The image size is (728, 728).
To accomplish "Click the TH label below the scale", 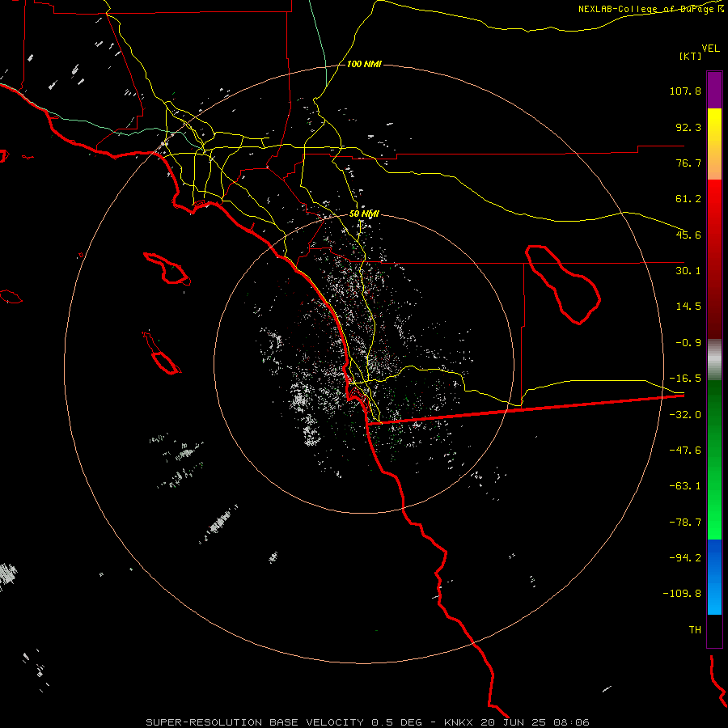I will pos(695,630).
